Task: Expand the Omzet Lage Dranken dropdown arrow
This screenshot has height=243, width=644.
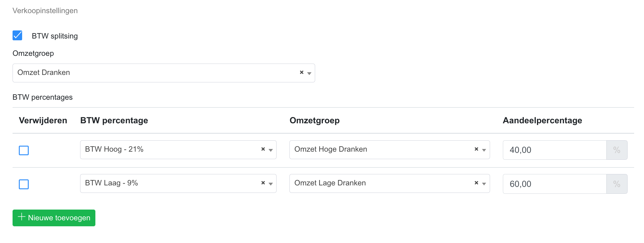Action: (x=484, y=184)
